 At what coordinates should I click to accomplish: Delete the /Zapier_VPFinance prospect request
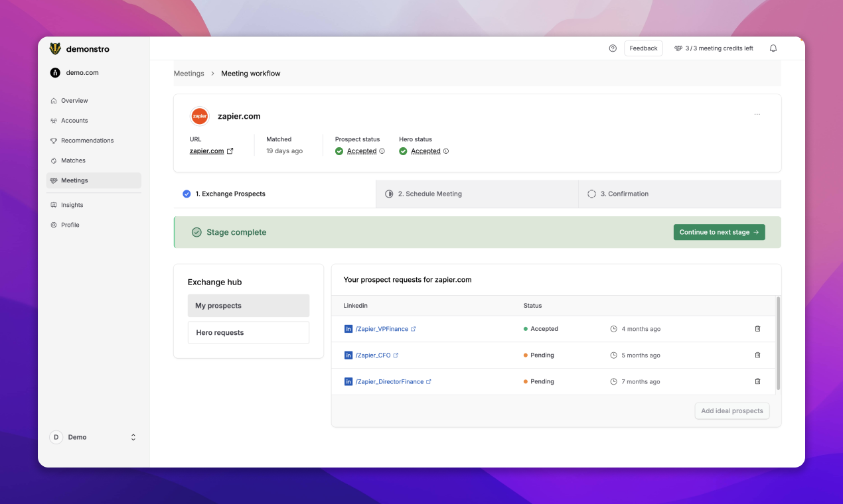point(758,329)
